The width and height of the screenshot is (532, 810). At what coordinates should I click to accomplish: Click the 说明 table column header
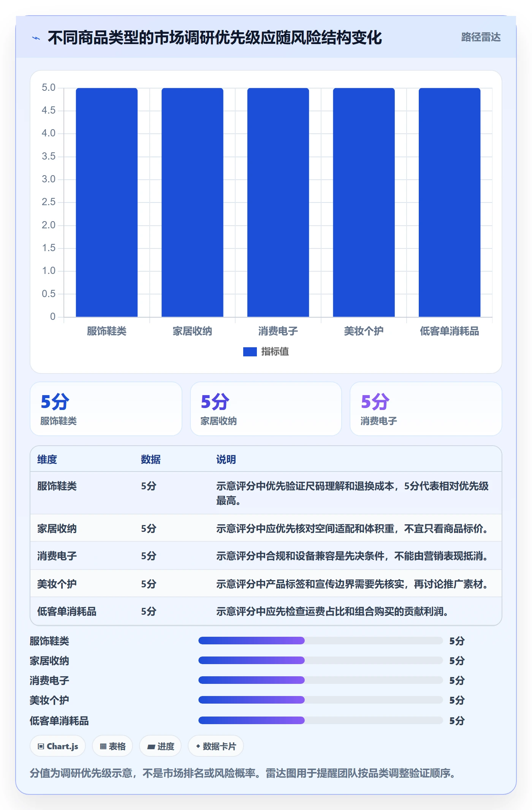[x=226, y=459]
